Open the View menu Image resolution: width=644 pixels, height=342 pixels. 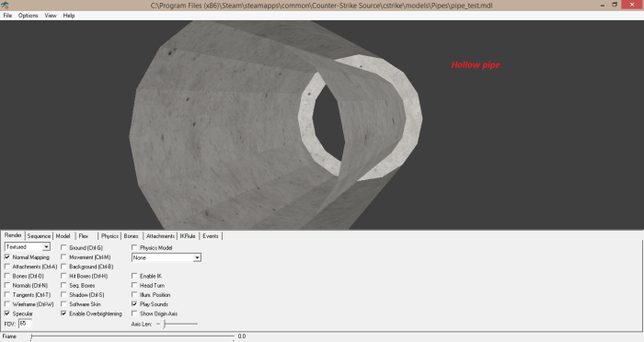coord(51,16)
